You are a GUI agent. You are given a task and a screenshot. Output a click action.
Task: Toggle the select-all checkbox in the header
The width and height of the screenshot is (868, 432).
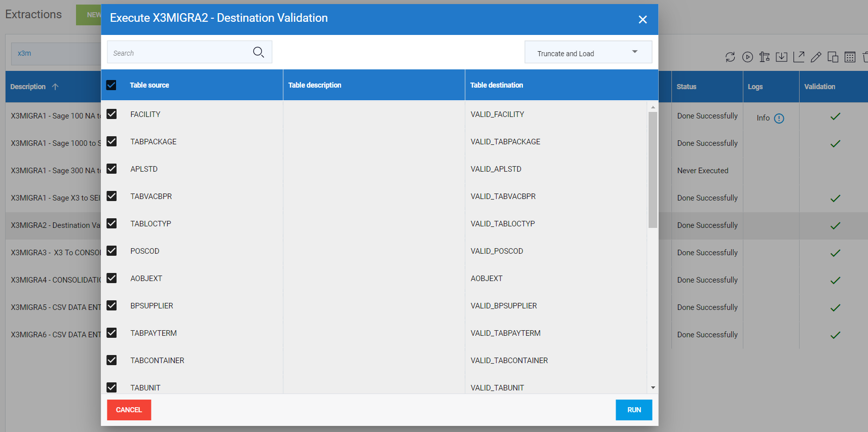point(111,85)
